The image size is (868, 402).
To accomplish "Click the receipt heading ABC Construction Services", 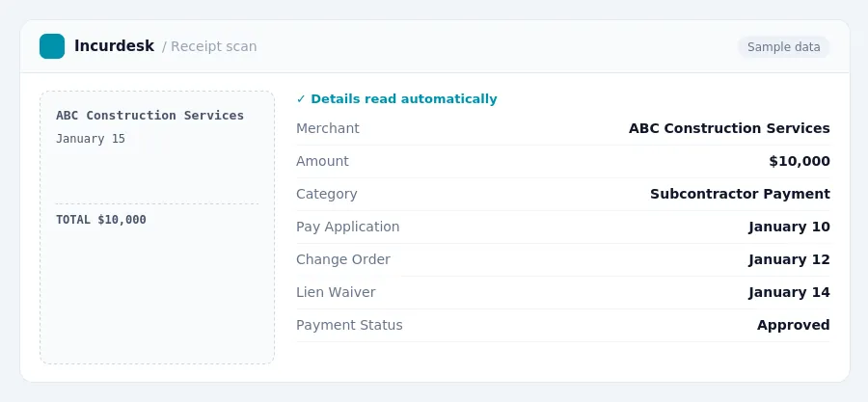I will (x=150, y=115).
